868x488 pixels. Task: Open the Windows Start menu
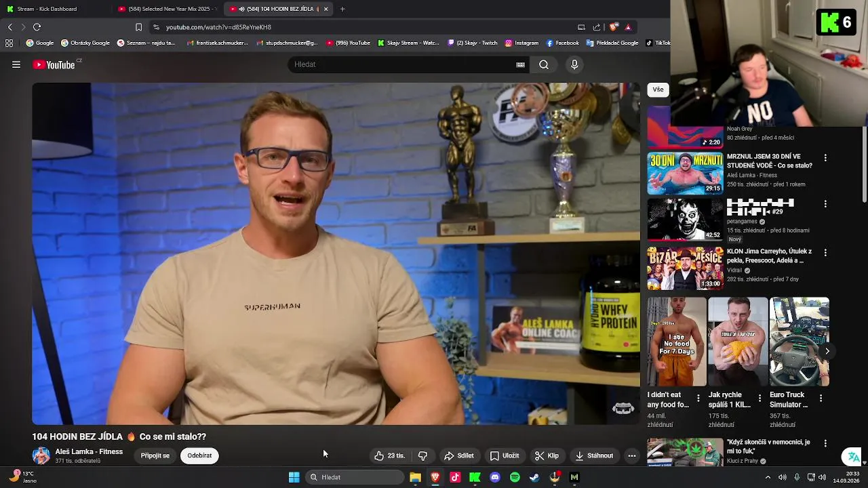[x=294, y=477]
